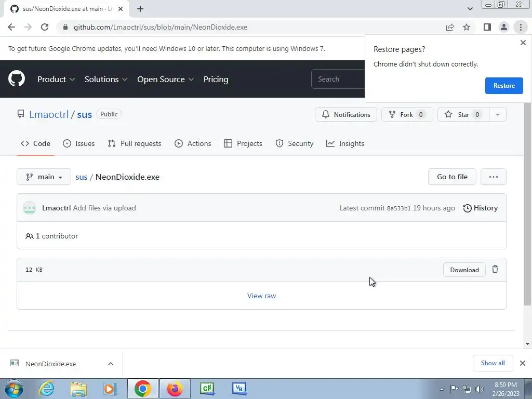Bookmark this page with the star icon
Screen dimensions: 532x399
(467, 27)
